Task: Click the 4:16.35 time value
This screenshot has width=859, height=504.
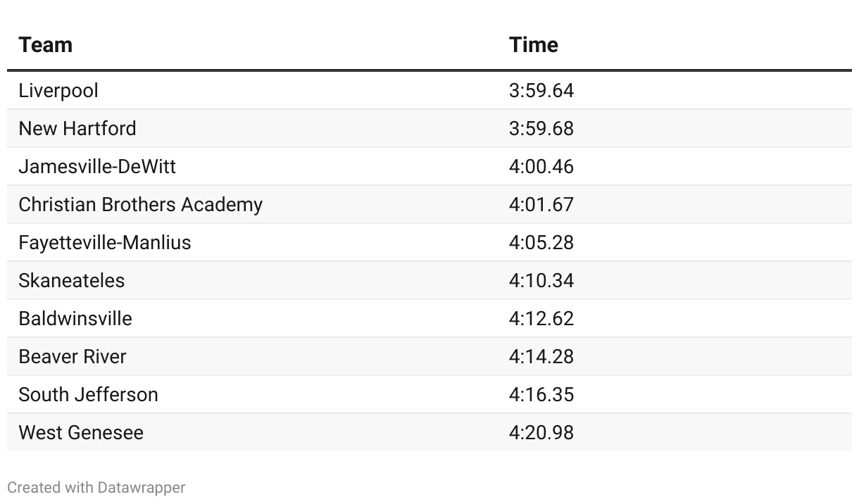Action: click(541, 395)
